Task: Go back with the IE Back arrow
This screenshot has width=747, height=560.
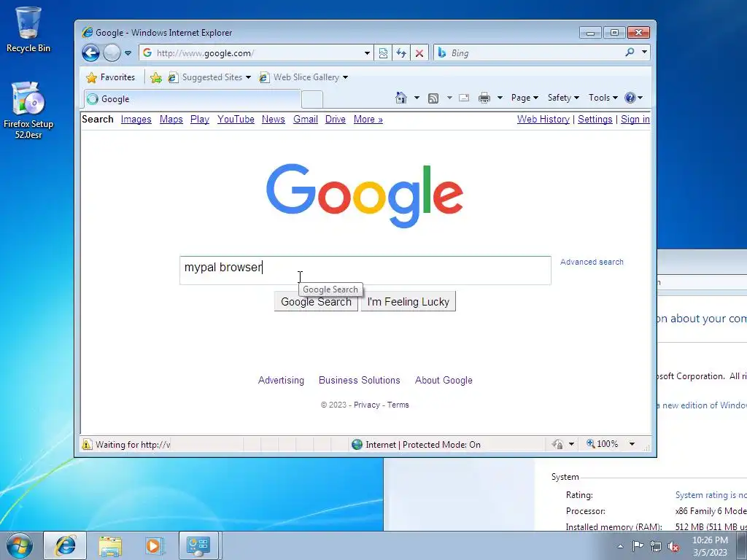Action: coord(90,52)
